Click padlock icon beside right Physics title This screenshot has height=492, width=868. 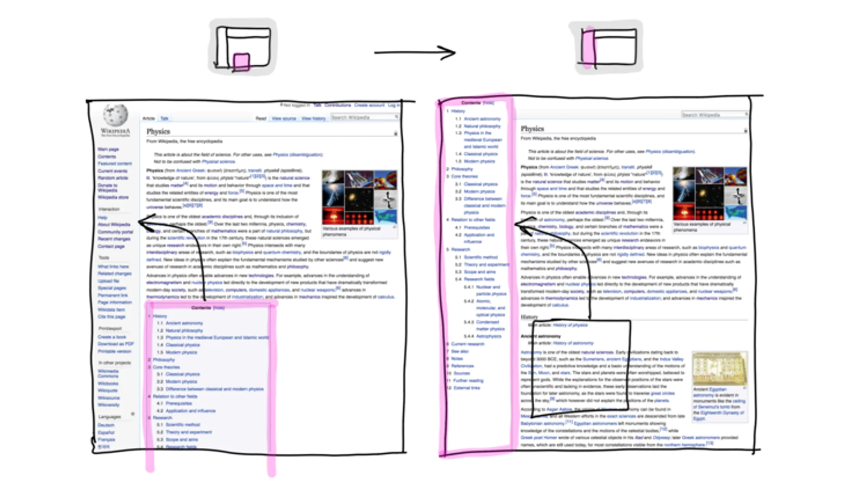pos(745,131)
